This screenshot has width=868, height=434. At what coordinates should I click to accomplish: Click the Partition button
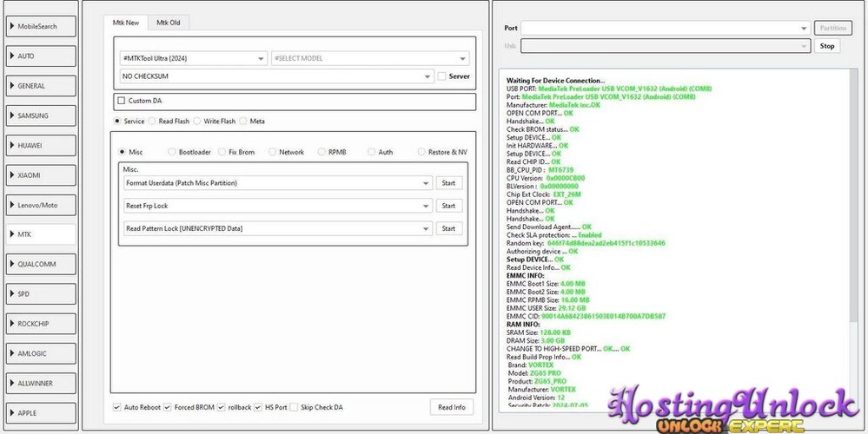833,28
